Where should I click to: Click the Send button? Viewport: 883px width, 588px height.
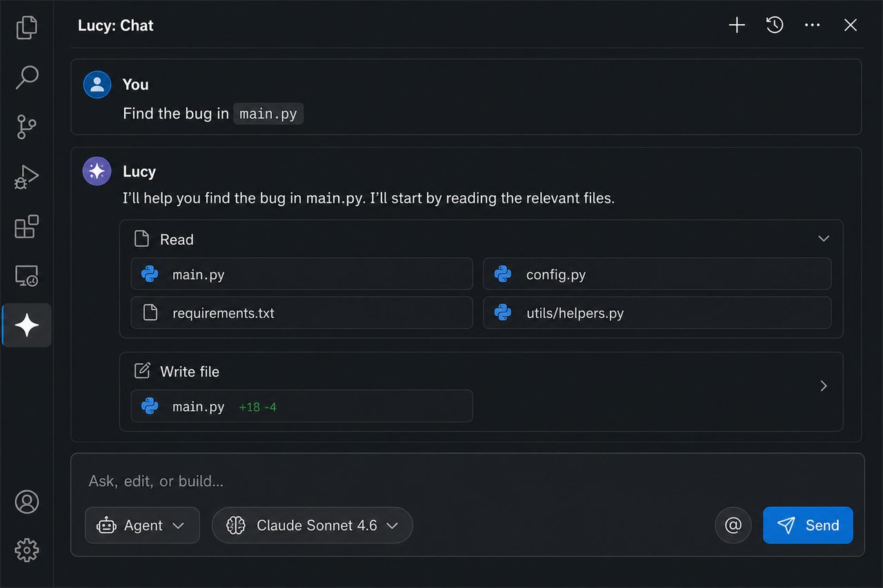click(808, 525)
